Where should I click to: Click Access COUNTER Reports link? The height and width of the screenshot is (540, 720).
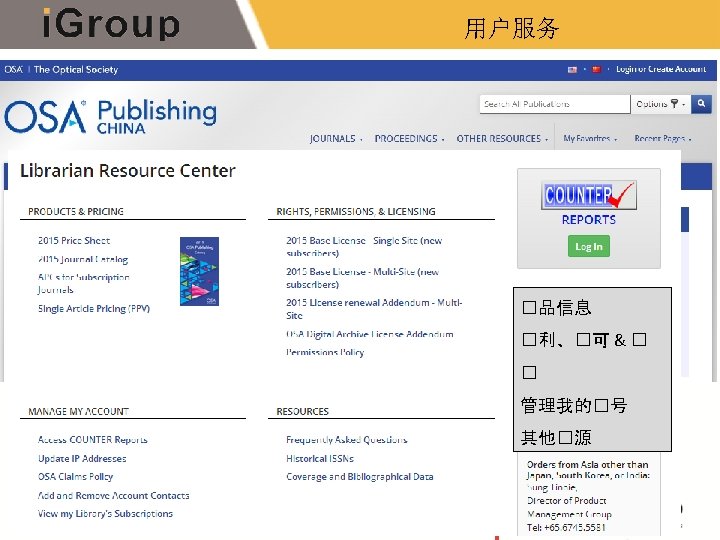pyautogui.click(x=93, y=440)
